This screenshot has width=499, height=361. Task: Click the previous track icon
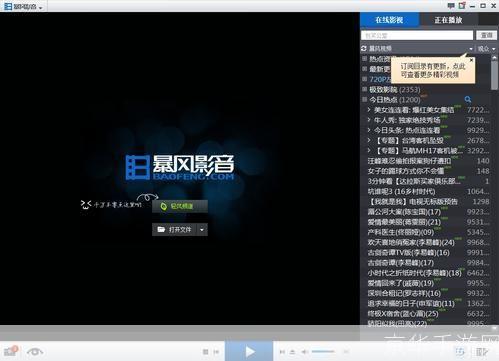coord(216,352)
